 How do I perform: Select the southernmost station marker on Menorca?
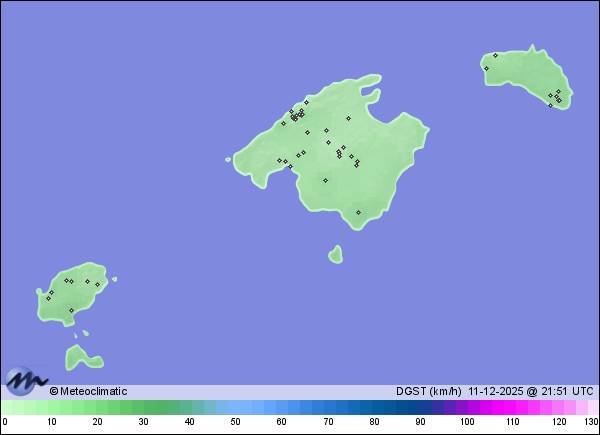point(550,104)
